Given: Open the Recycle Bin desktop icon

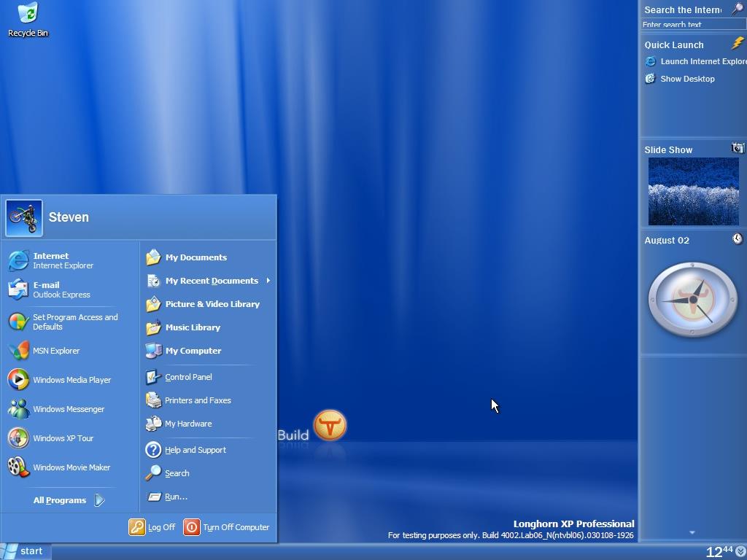Looking at the screenshot, I should (28, 20).
